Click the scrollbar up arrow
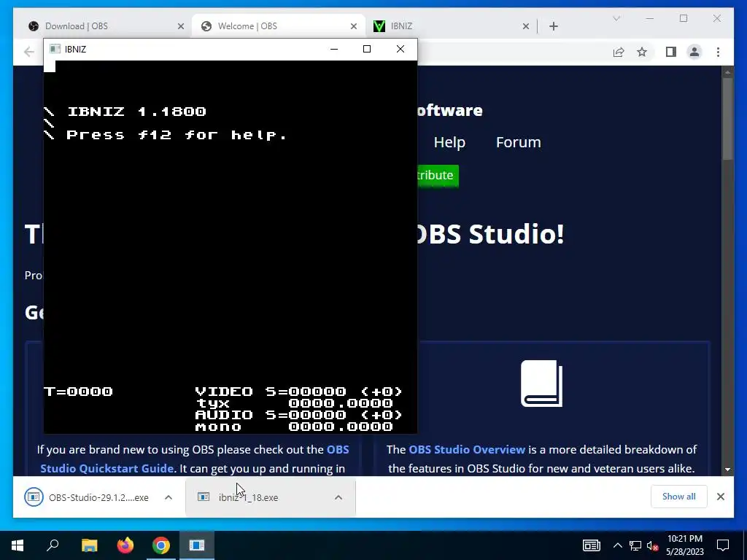This screenshot has height=560, width=747. click(727, 72)
